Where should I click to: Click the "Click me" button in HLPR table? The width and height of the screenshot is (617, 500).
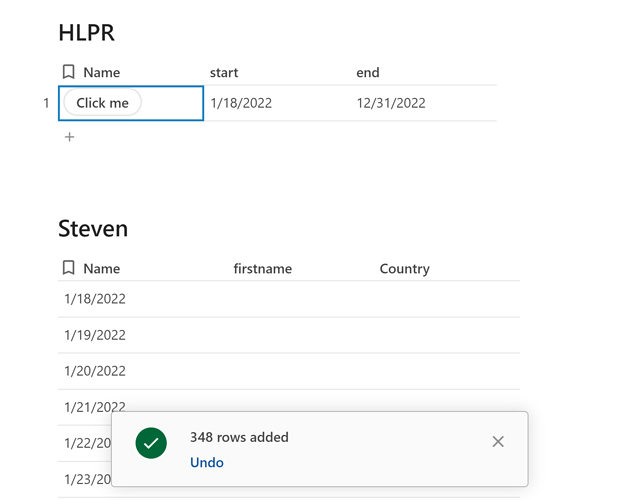(102, 103)
